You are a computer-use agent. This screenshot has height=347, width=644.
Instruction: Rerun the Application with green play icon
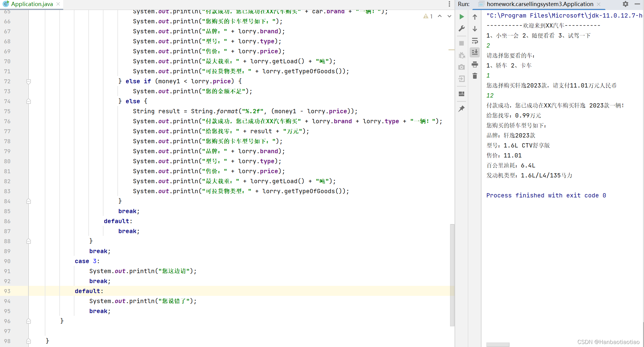[462, 17]
